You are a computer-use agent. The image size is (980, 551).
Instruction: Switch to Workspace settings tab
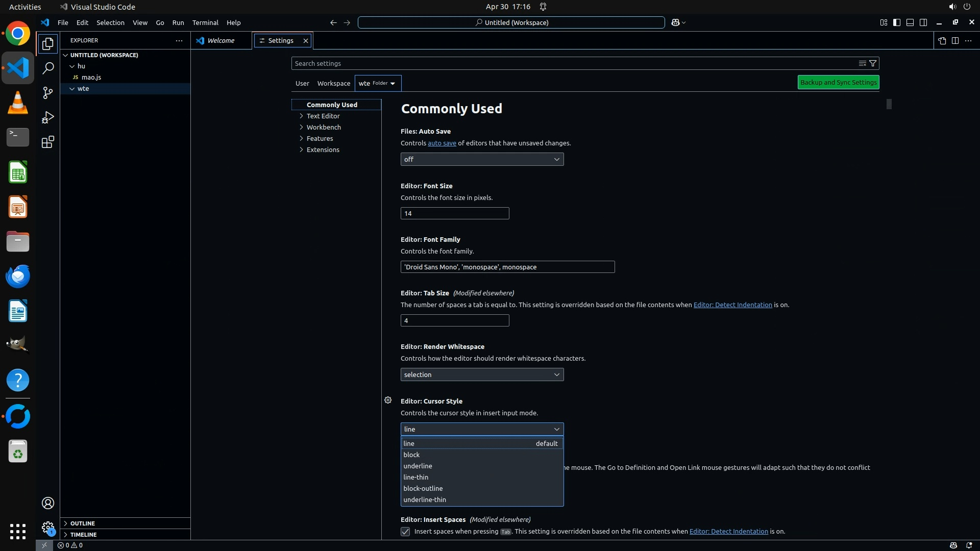333,83
